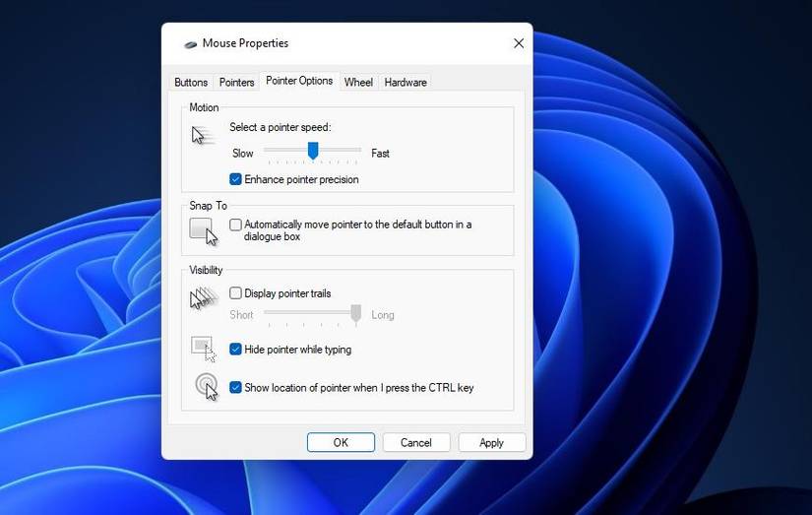Open the Wheel tab
Screen dimensions: 812x515
point(358,83)
